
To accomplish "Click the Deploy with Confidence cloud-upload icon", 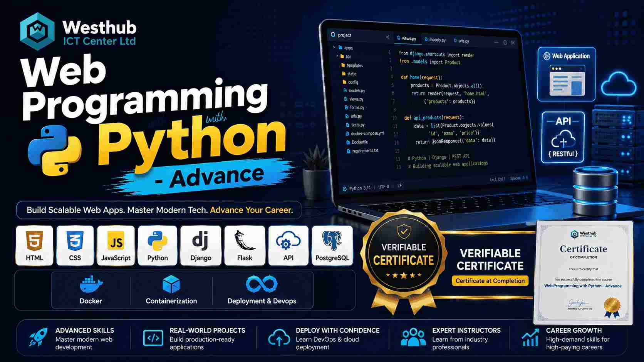I will (x=279, y=337).
